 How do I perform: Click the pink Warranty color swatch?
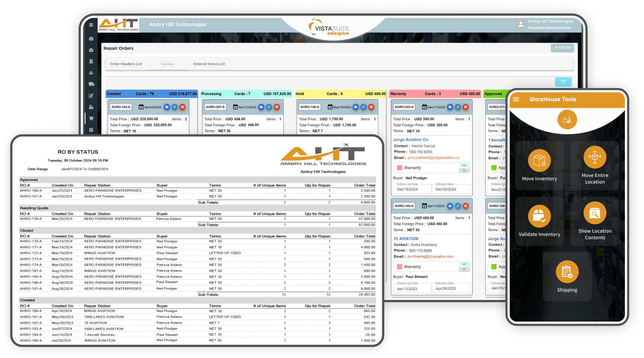pos(399,168)
